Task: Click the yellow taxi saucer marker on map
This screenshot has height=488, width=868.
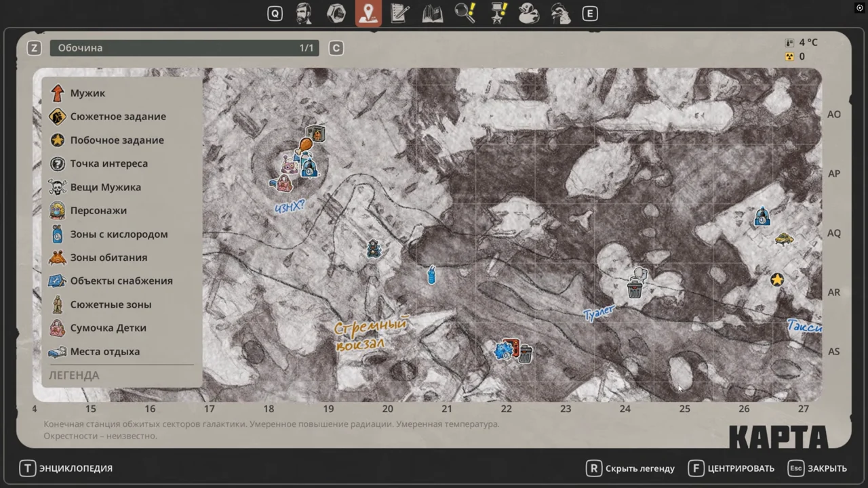Action: 784,239
